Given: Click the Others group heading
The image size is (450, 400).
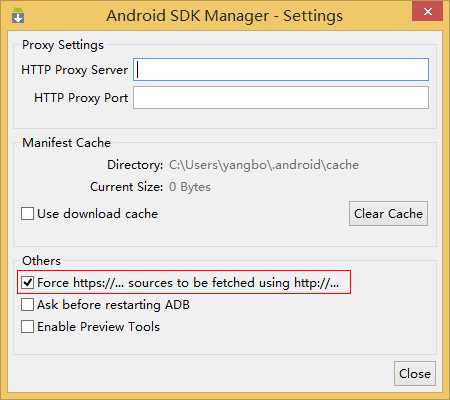Looking at the screenshot, I should 41,261.
